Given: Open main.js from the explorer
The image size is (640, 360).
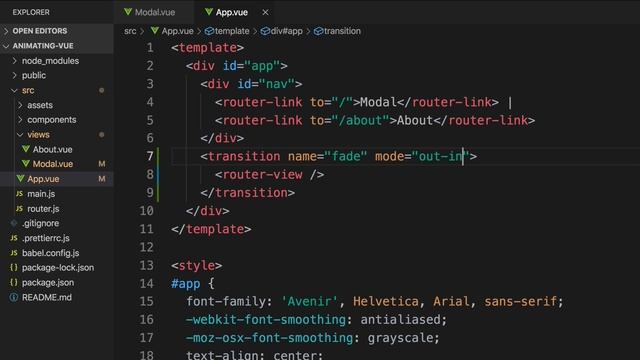Looking at the screenshot, I should [41, 194].
